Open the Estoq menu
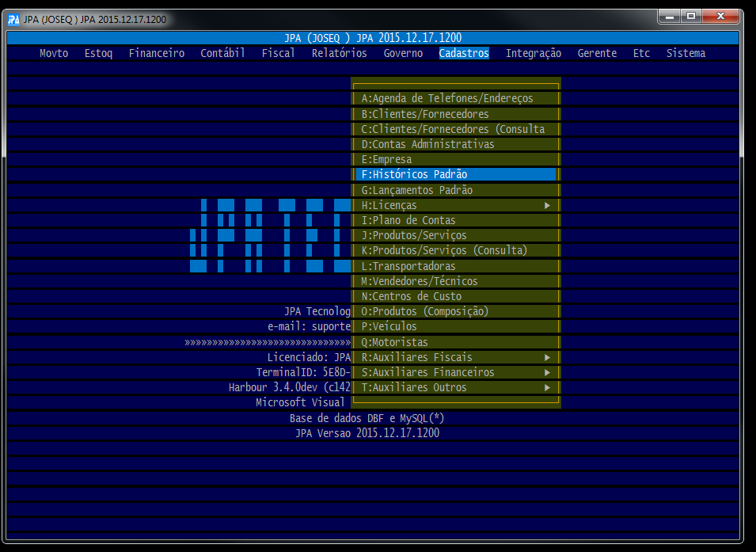Image resolution: width=756 pixels, height=552 pixels. [99, 53]
